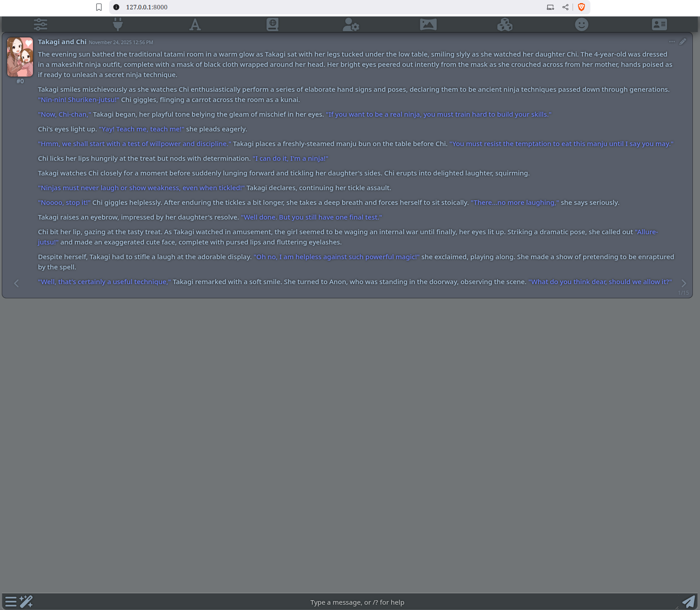
Task: Click the share icon in address bar
Action: pos(565,7)
